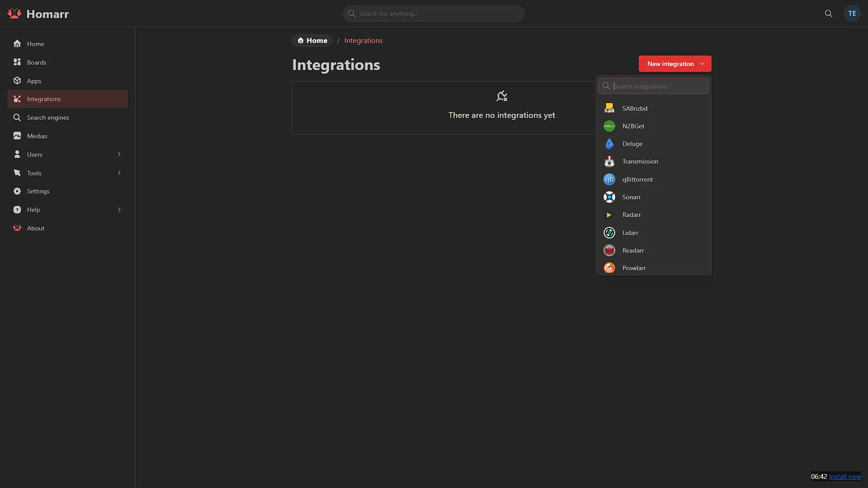Click the Integrations breadcrumb link
868x488 pixels.
coord(363,41)
